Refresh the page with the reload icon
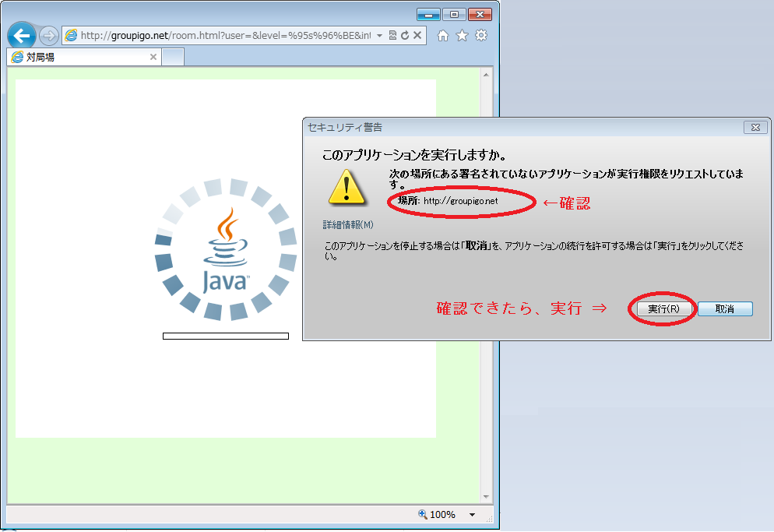 coord(405,36)
